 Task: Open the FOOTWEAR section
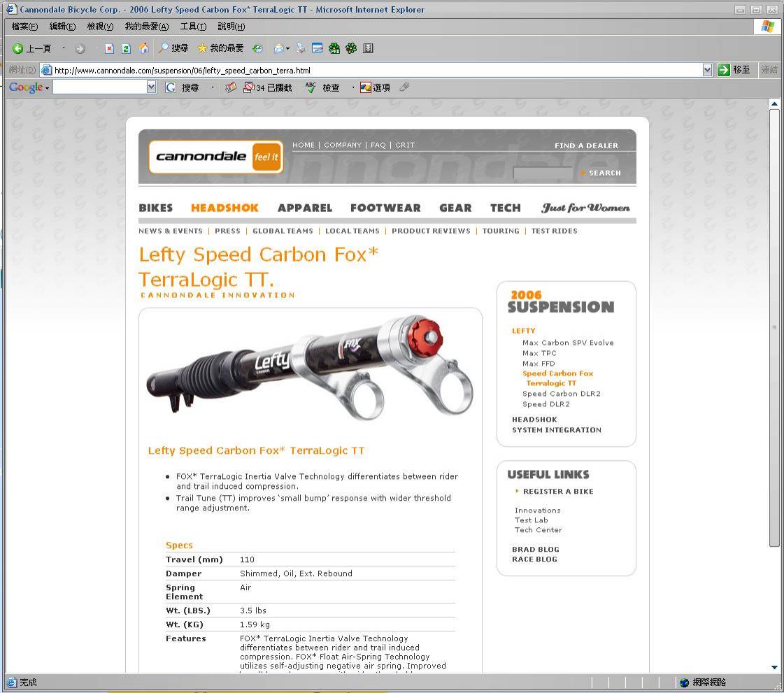pos(385,208)
